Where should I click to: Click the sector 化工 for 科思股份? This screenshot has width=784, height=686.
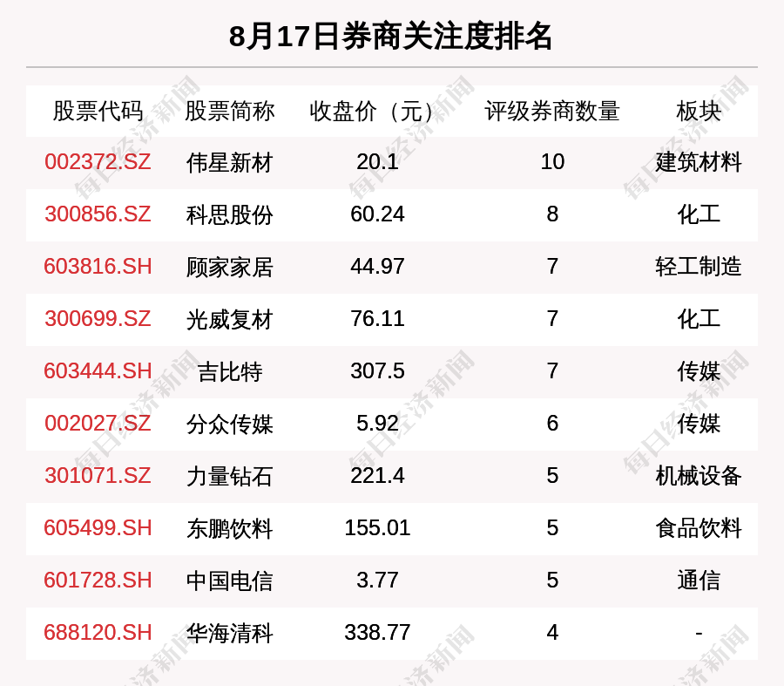699,214
